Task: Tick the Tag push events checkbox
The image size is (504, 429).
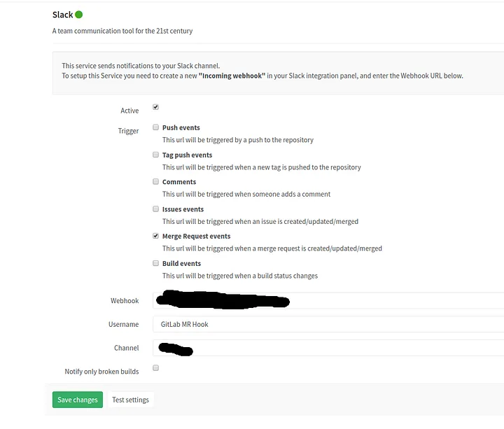Action: click(x=155, y=155)
